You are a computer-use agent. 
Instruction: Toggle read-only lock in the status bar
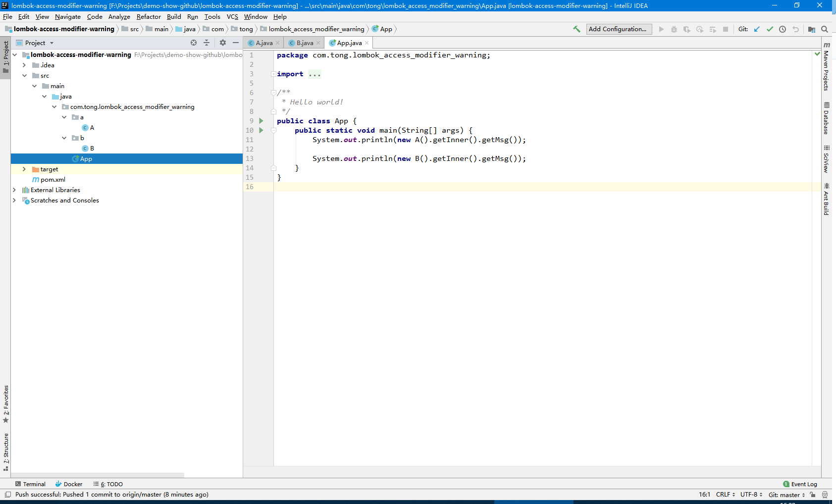coord(813,494)
